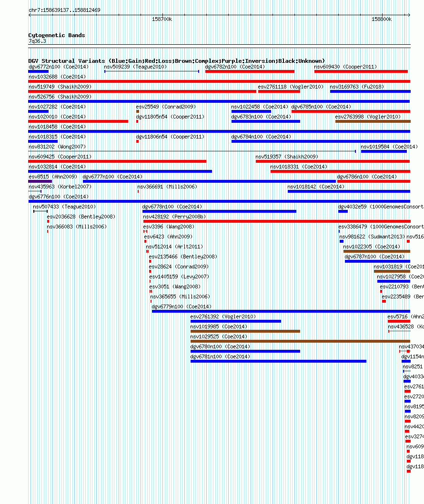Click dgv6784n100 (Coe2014) label
Screen dimensions: 424x504
pyautogui.click(x=261, y=137)
